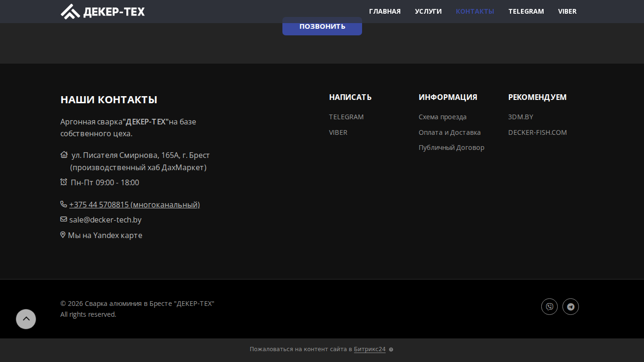Click the © 2026 Сварка алюминия copyright line
Screen dimensions: 644x362
click(x=137, y=304)
